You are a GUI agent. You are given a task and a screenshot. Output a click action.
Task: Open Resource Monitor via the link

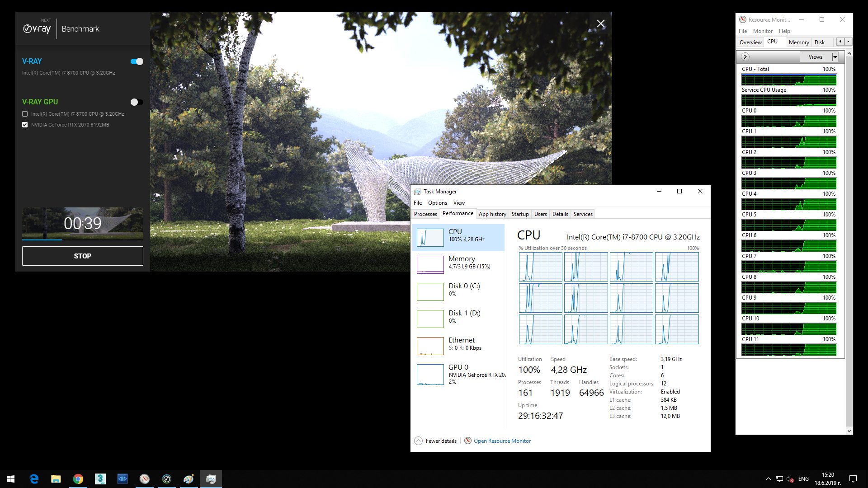(502, 441)
